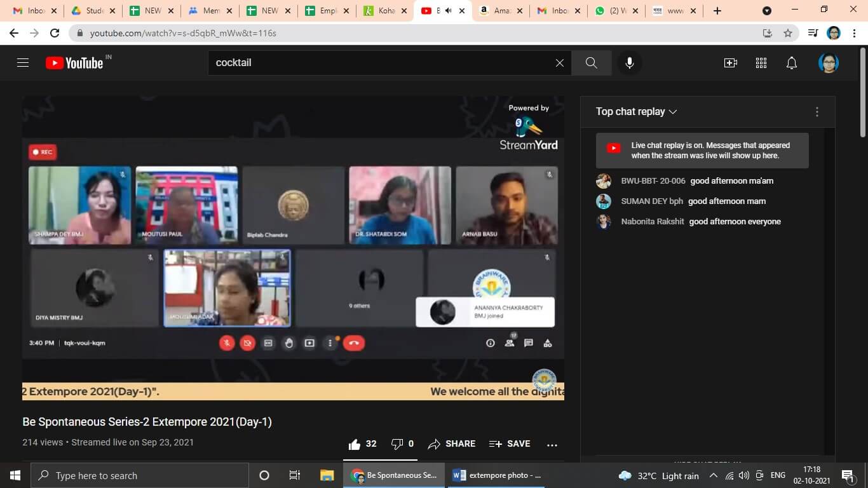The width and height of the screenshot is (868, 488).
Task: Click the SAVE button under the video
Action: coord(510,444)
